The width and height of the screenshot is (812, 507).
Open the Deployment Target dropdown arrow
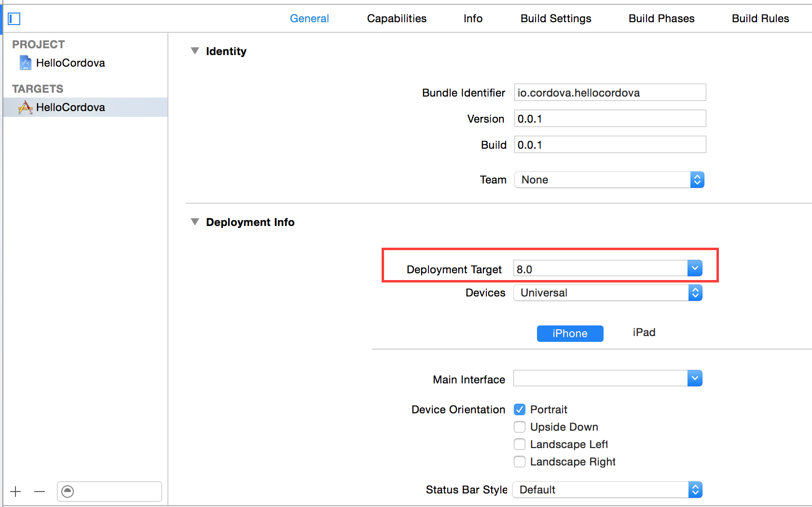[695, 268]
